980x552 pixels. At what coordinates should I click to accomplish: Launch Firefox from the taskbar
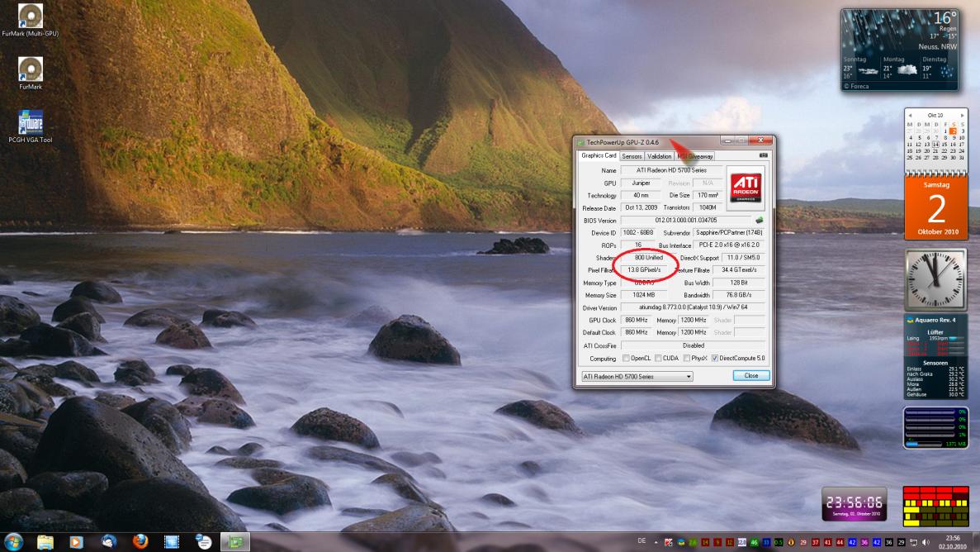tap(140, 542)
